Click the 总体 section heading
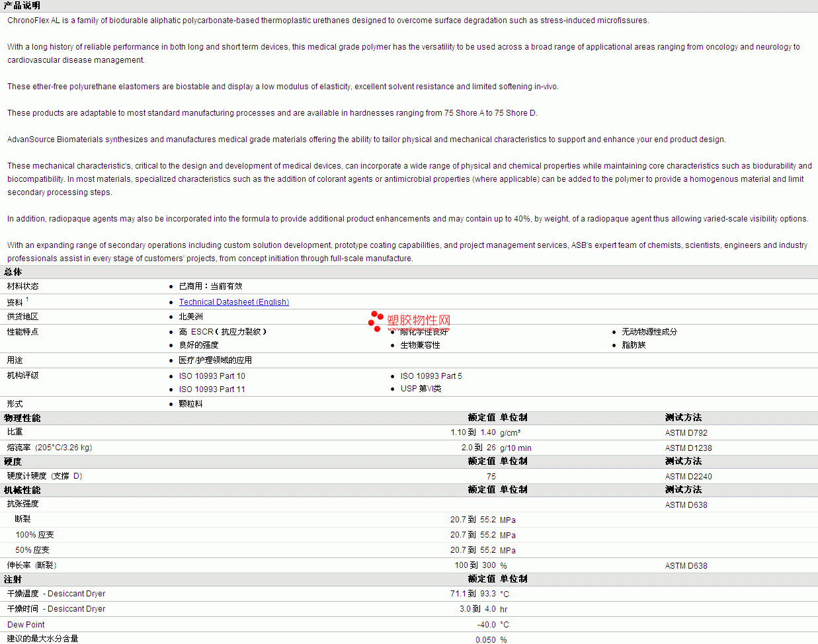The width and height of the screenshot is (818, 644). point(13,272)
